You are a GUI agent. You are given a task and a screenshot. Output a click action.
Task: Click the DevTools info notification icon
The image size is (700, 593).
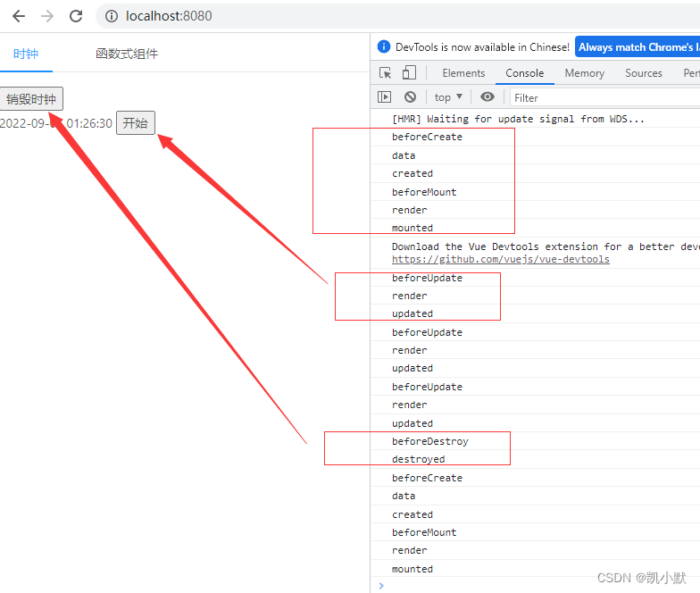click(384, 46)
